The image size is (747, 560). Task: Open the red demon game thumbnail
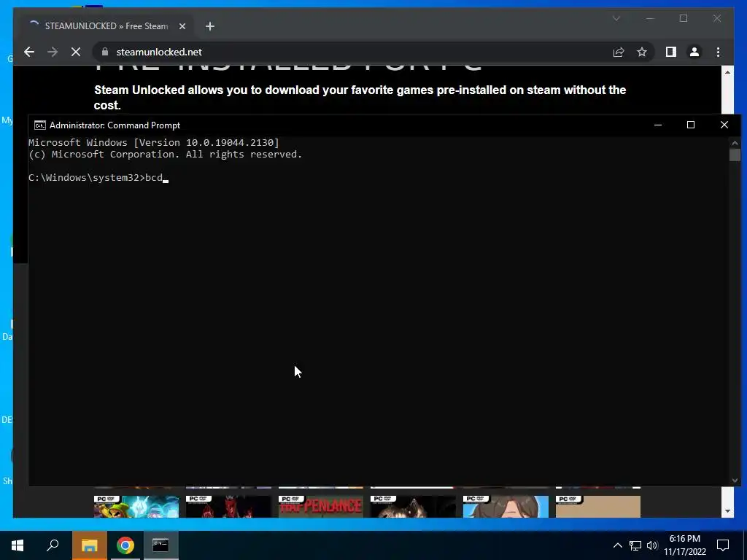228,506
